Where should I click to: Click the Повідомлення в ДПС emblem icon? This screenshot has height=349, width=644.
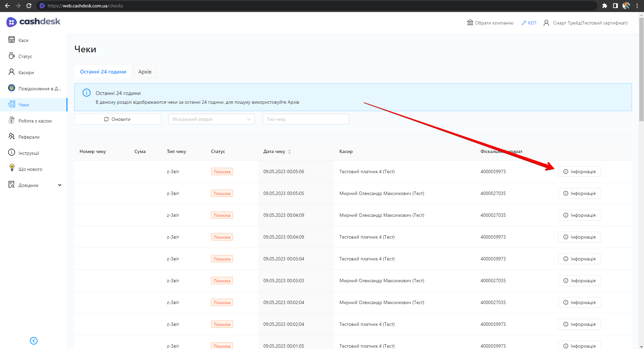pos(11,88)
